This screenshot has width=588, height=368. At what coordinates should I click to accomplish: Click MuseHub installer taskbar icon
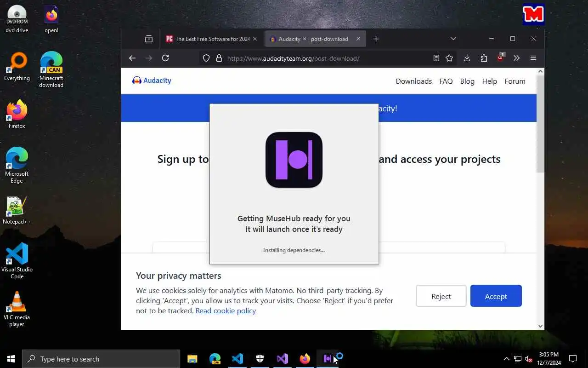[328, 359]
